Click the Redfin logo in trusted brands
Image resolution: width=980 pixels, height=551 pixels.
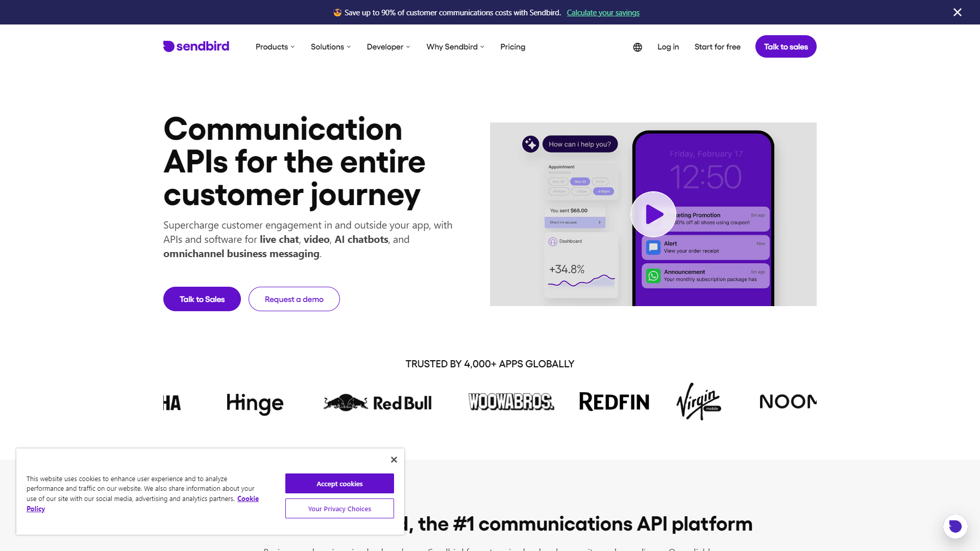click(x=613, y=401)
